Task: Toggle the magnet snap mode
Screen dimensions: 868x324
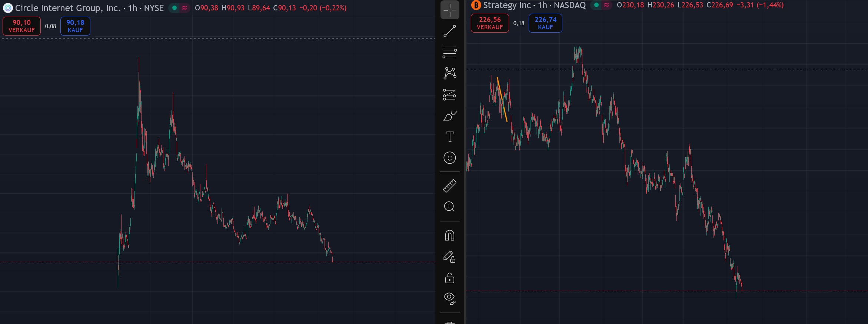Action: point(450,235)
